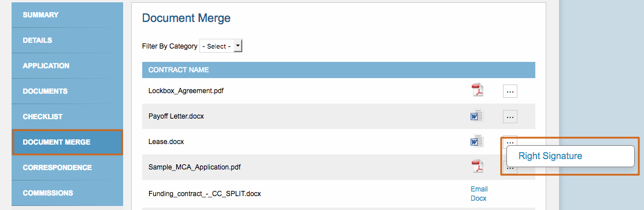This screenshot has width=644, height=210.
Task: Open the Payoff Letter Word document icon
Action: (478, 116)
